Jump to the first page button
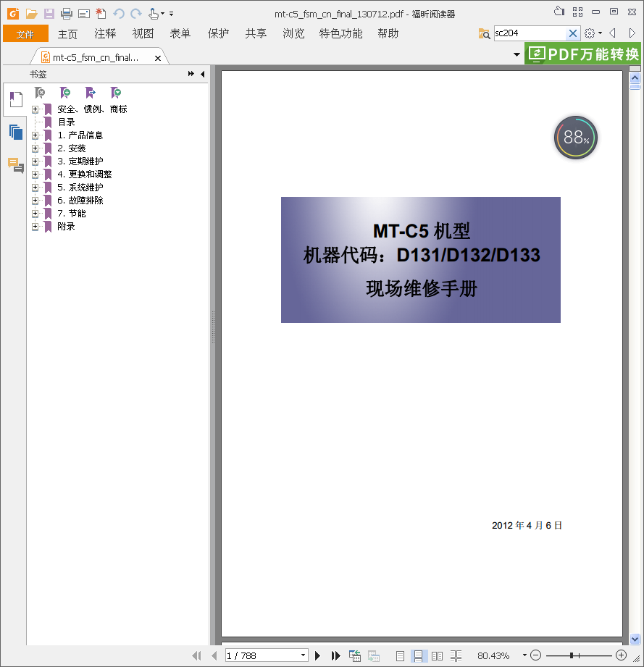The image size is (644, 667). click(196, 655)
